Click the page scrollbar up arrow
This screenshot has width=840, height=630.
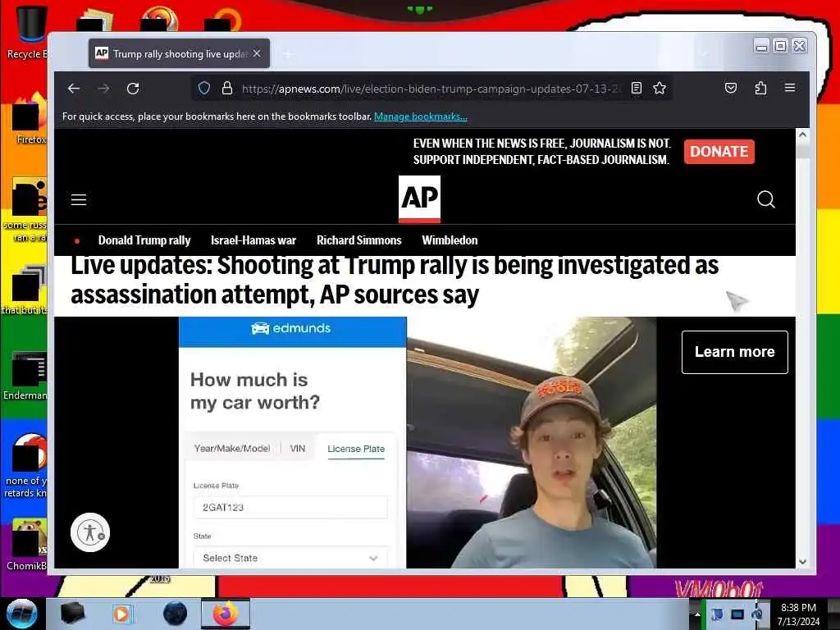click(x=802, y=135)
